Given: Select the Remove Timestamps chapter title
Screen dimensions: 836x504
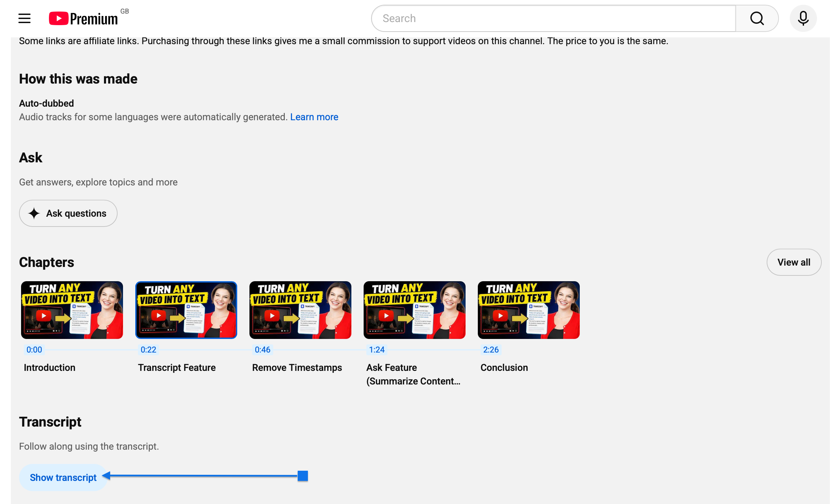Looking at the screenshot, I should point(297,367).
